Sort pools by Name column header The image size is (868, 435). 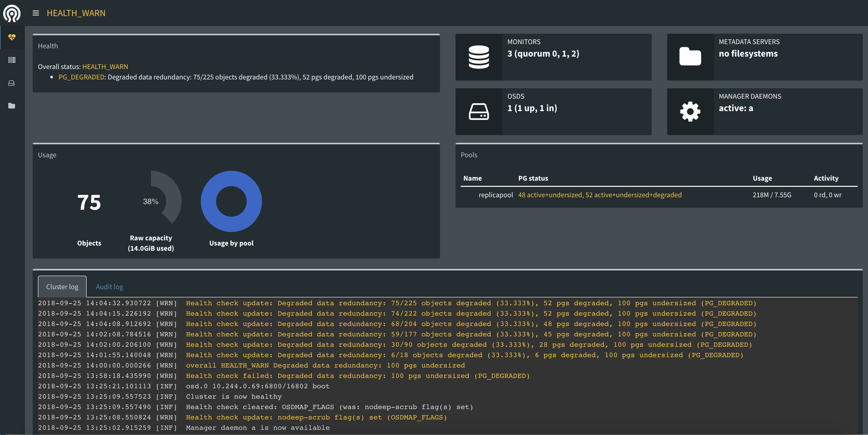pos(472,178)
